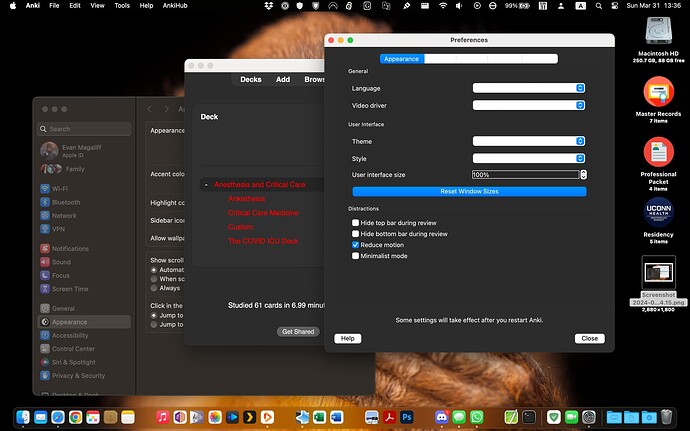Screen dimensions: 690x431
Task: Adjust the User interface size stepper
Action: point(583,175)
